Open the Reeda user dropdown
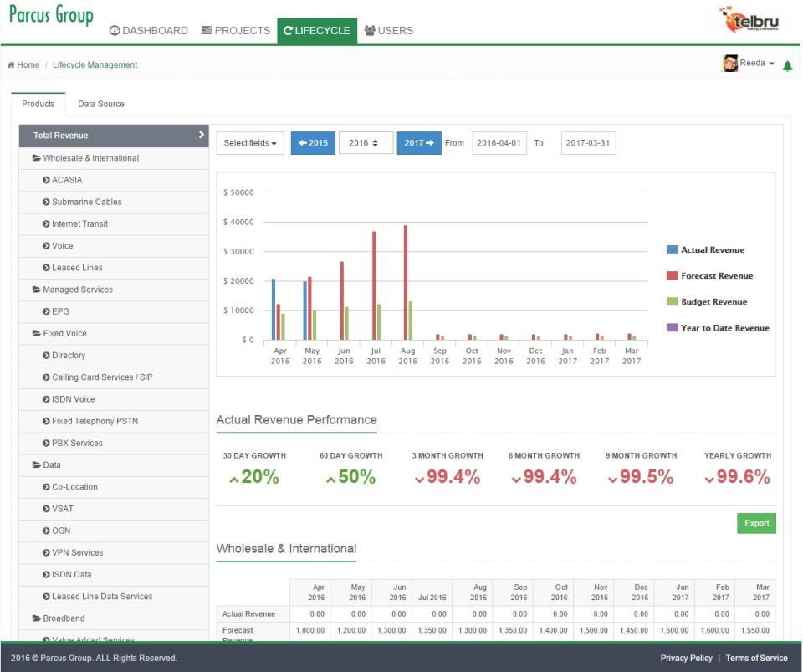Viewport: 803px width, 672px height. click(x=757, y=63)
